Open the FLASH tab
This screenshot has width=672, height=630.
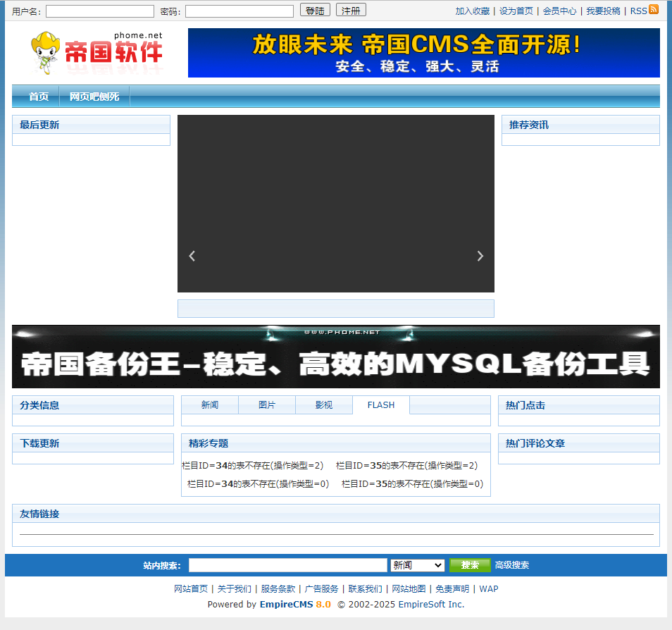tap(380, 405)
